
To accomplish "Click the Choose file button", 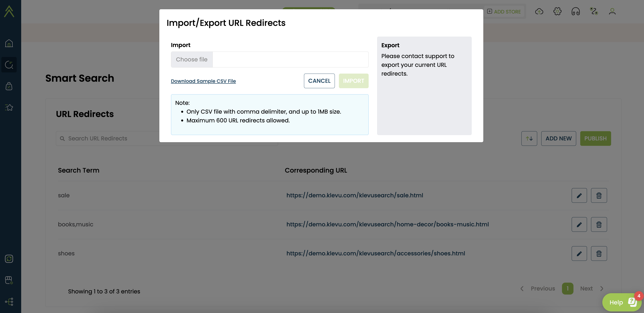I will click(192, 59).
